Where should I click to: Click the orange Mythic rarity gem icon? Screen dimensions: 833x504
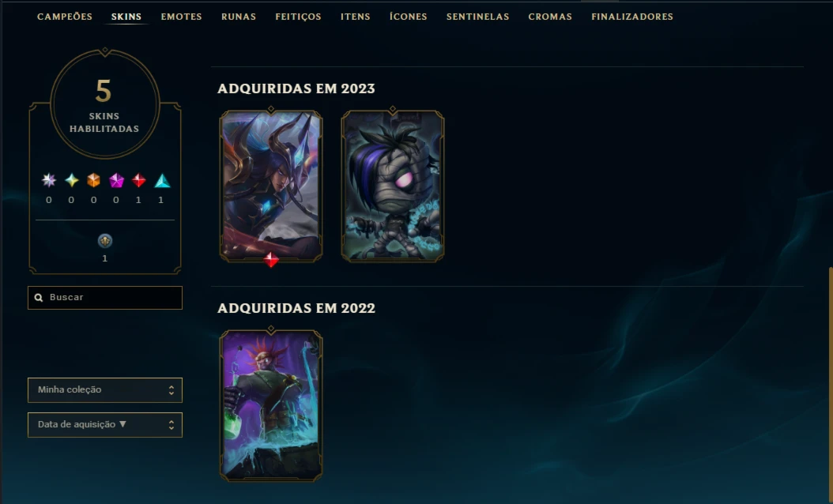(93, 181)
